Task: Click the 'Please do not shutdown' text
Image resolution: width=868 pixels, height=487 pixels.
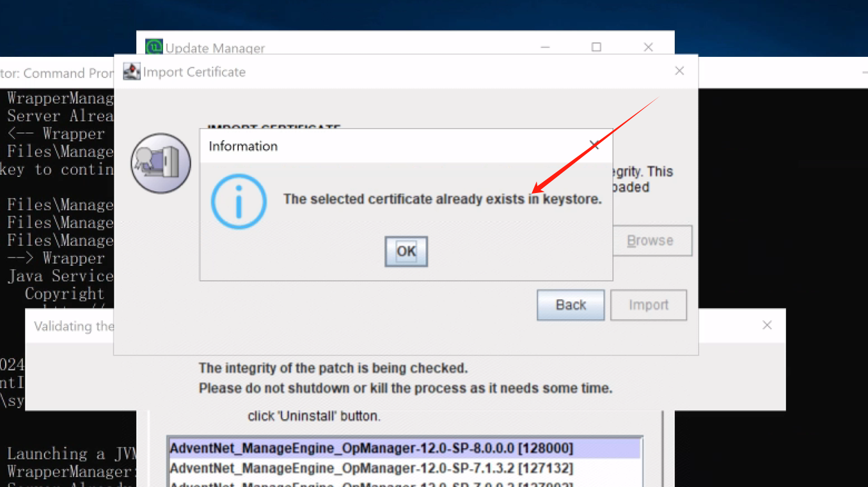Action: click(406, 389)
